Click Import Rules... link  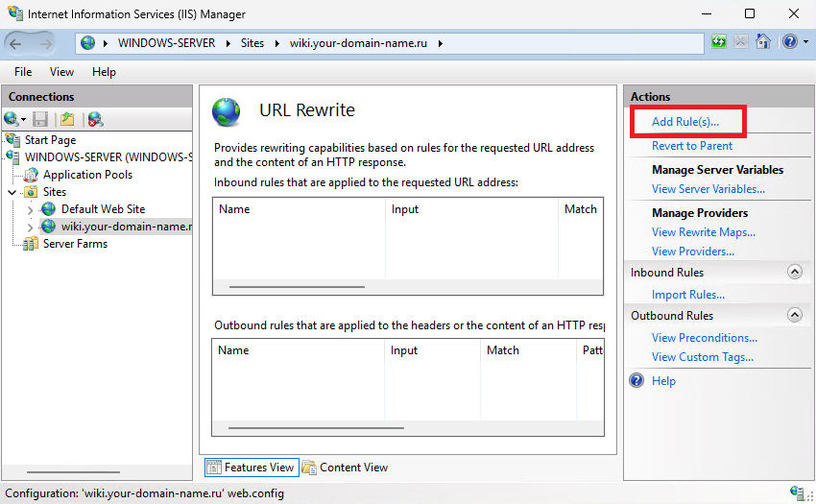pyautogui.click(x=688, y=295)
